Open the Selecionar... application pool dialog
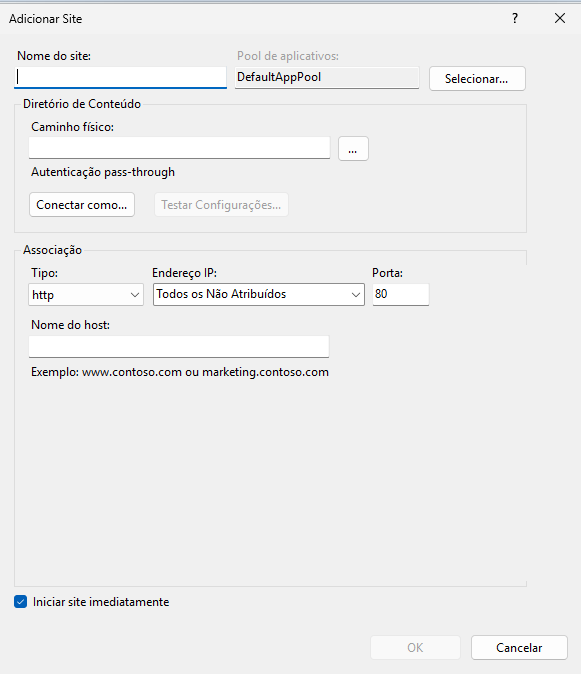581x674 pixels. pos(477,79)
